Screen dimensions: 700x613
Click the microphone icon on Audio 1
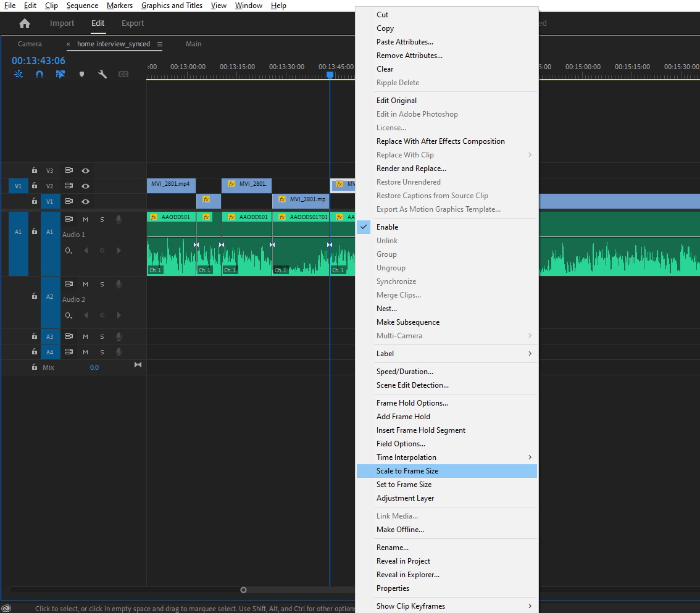[119, 219]
